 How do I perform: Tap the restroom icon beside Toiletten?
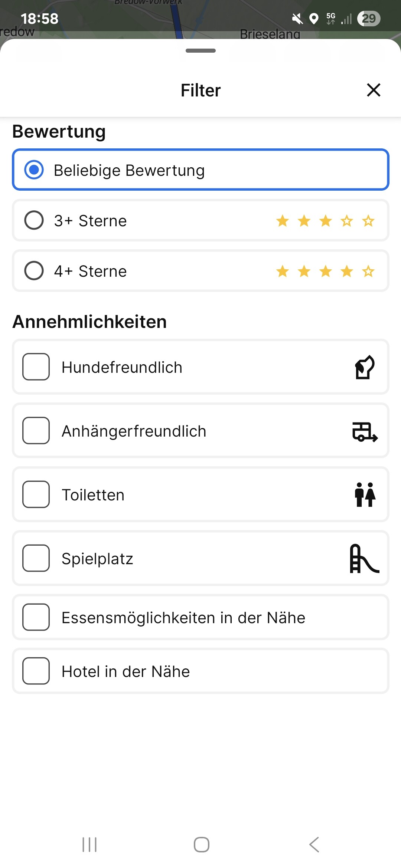[365, 495]
